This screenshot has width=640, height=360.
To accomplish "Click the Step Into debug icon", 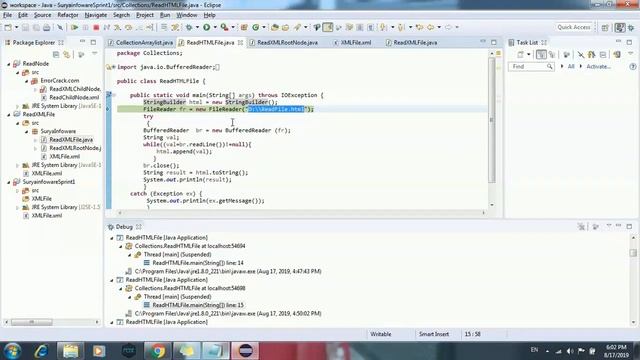I will point(118,27).
